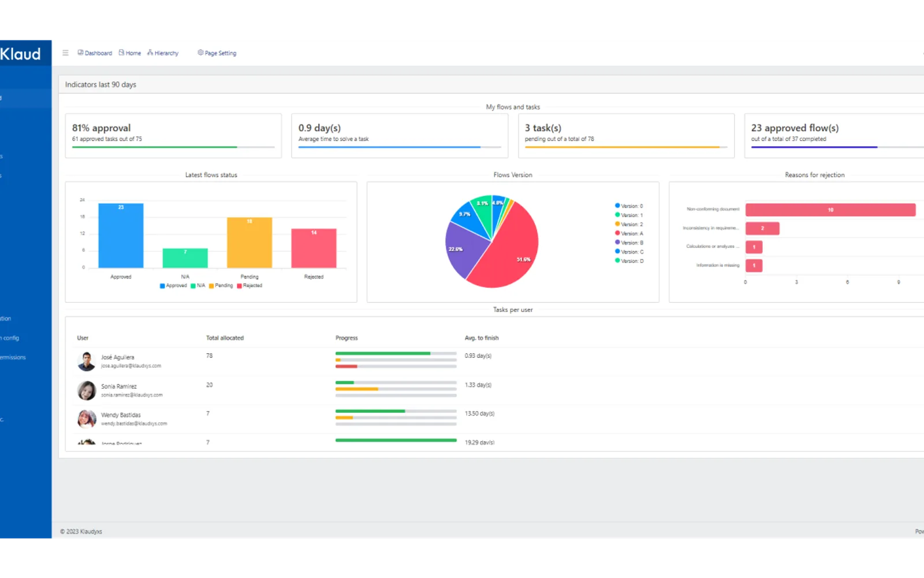924x578 pixels.
Task: Click José Aguilera's green progress bar
Action: (x=383, y=353)
